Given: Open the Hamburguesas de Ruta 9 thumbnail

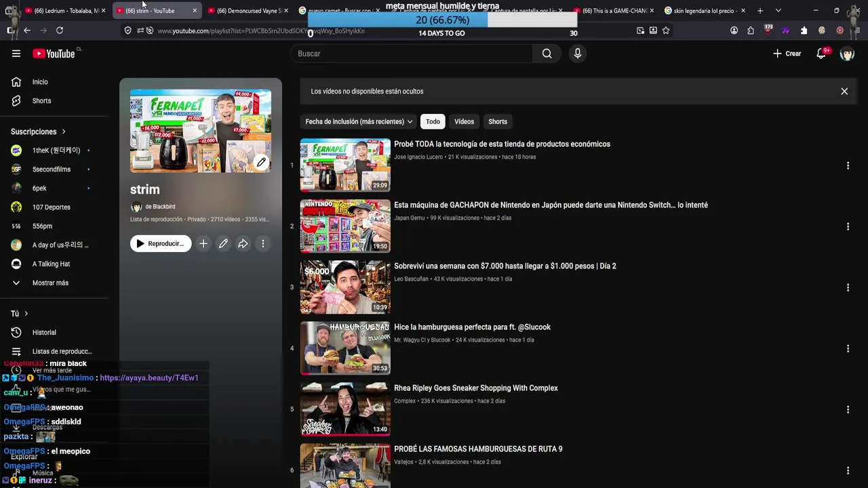Looking at the screenshot, I should point(345,466).
